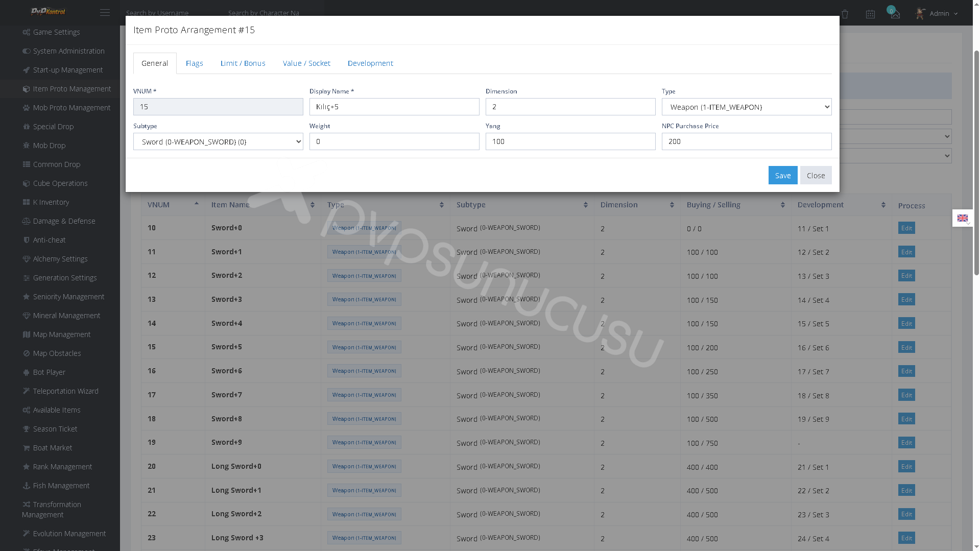Open the Limit / Bonus tab
Image resolution: width=980 pixels, height=551 pixels.
point(243,63)
